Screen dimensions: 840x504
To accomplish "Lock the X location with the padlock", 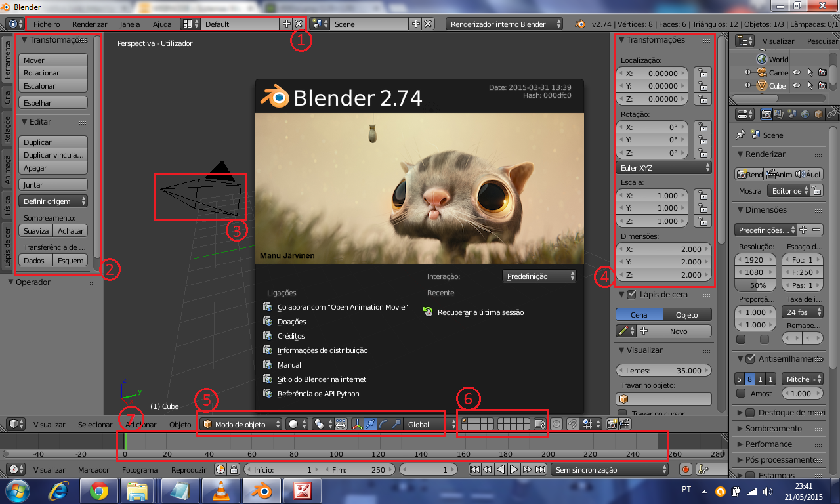I will 702,73.
